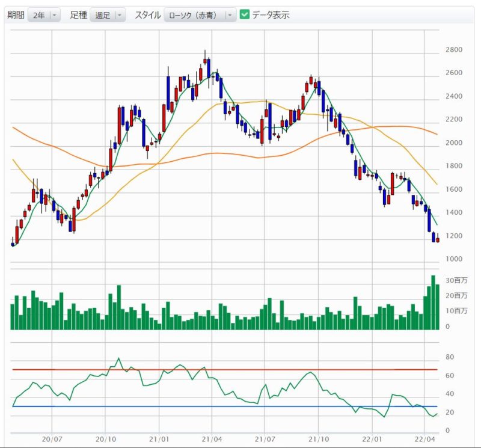Screen dimensions: 481x448
Task: Click the highest candlestick near 21/04
Action: click(x=205, y=61)
